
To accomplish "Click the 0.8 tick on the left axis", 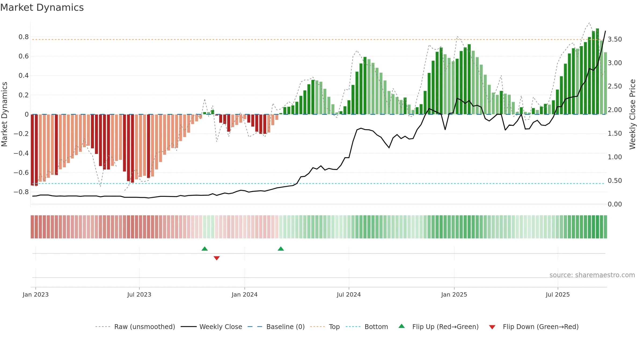I will point(24,37).
